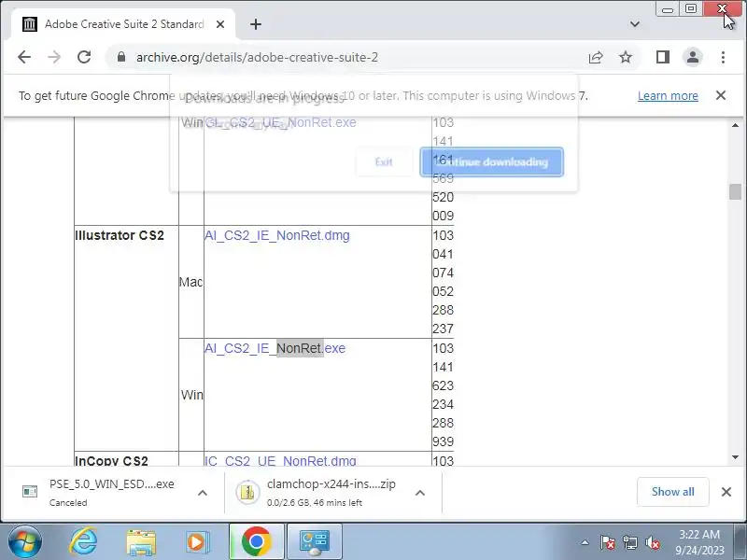Image resolution: width=747 pixels, height=560 pixels.
Task: Restore down the Chrome window
Action: click(x=691, y=9)
